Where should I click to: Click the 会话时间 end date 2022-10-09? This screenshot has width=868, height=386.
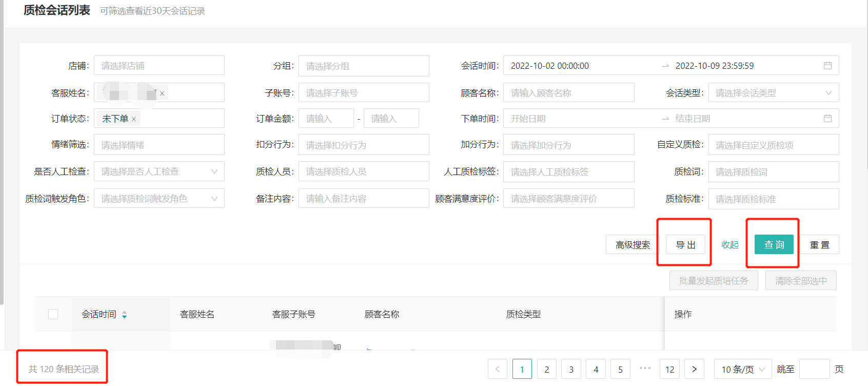coord(715,66)
